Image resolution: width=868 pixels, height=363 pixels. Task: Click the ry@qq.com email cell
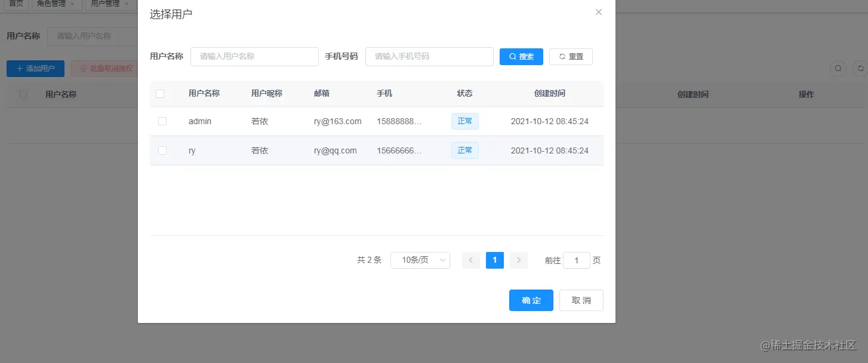click(335, 150)
